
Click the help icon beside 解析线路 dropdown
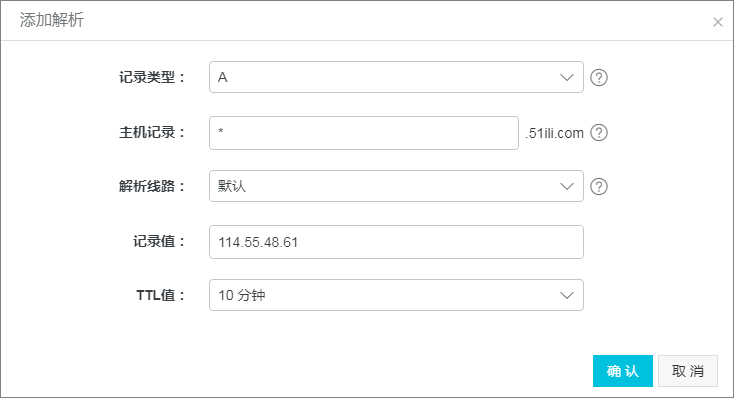pyautogui.click(x=599, y=186)
